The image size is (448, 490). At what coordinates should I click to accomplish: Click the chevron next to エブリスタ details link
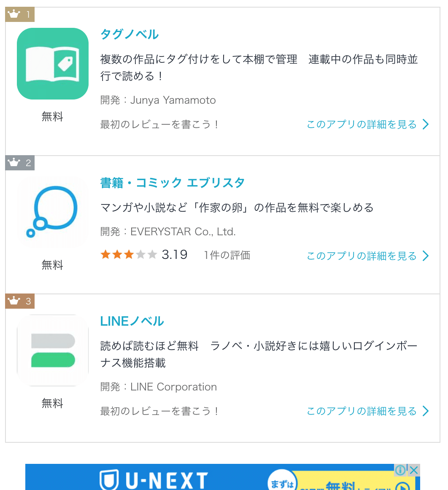(426, 256)
